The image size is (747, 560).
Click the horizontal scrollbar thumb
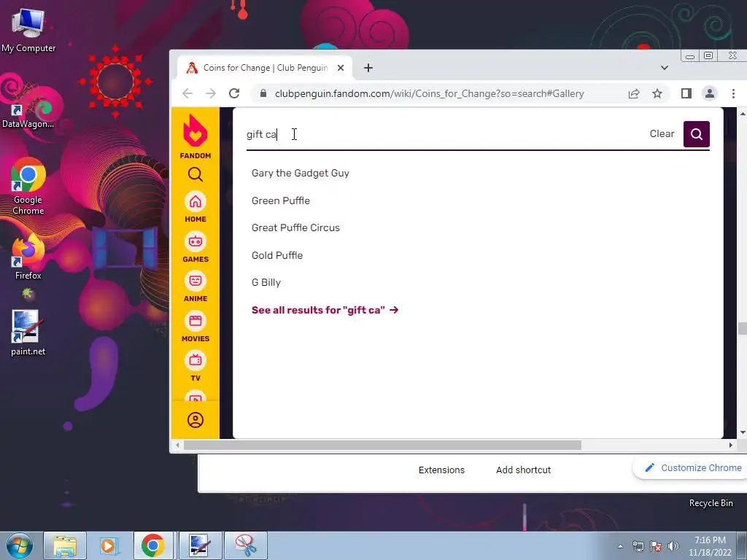coord(382,446)
